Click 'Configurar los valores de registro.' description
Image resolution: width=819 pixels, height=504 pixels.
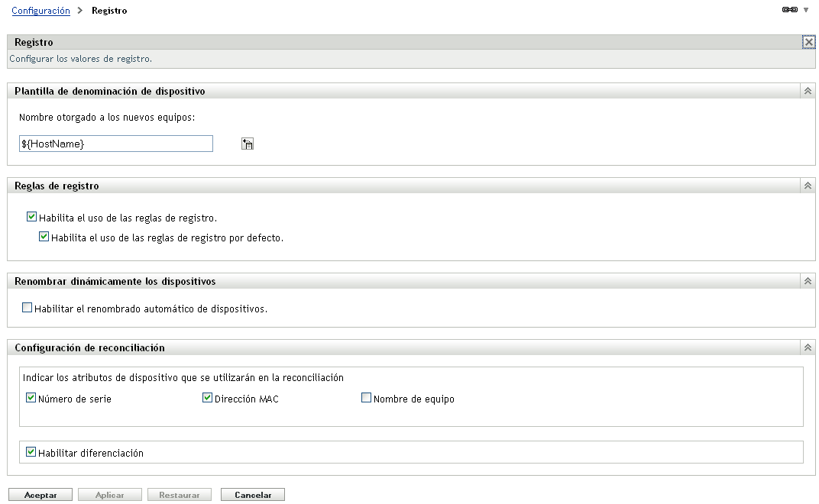click(80, 59)
